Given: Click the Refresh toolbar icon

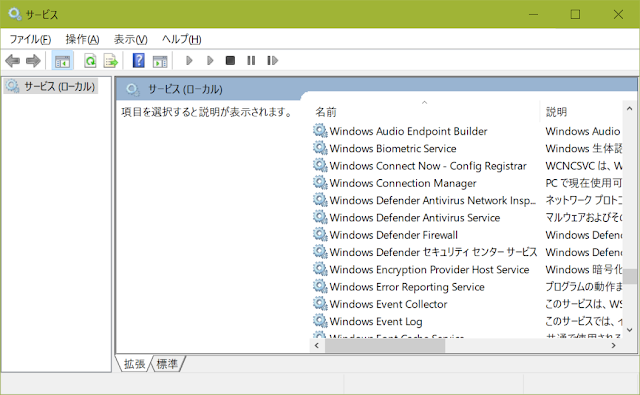Looking at the screenshot, I should point(90,61).
